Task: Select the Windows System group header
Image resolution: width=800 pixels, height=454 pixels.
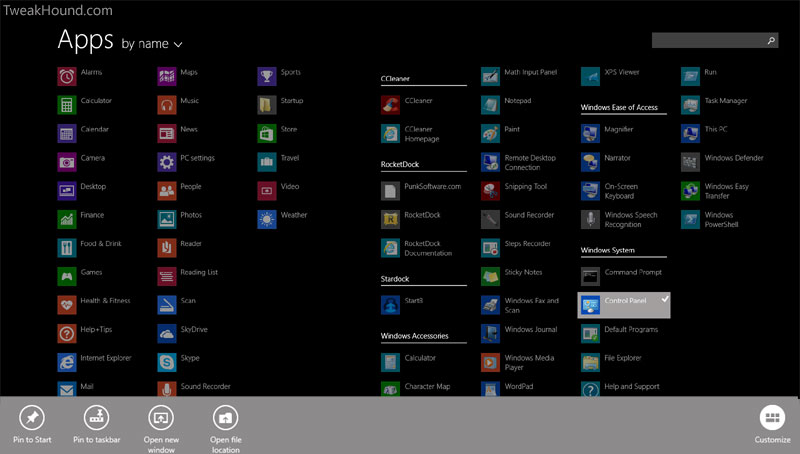Action: (608, 250)
